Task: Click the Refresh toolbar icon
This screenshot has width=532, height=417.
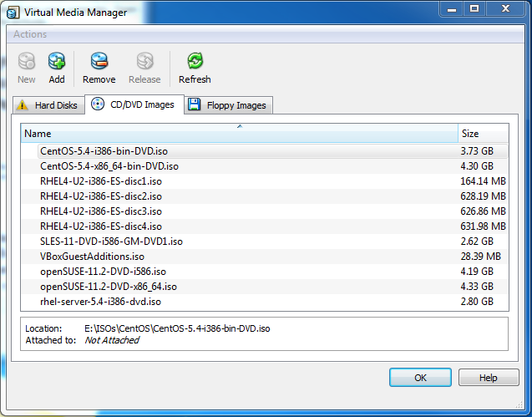Action: click(195, 61)
